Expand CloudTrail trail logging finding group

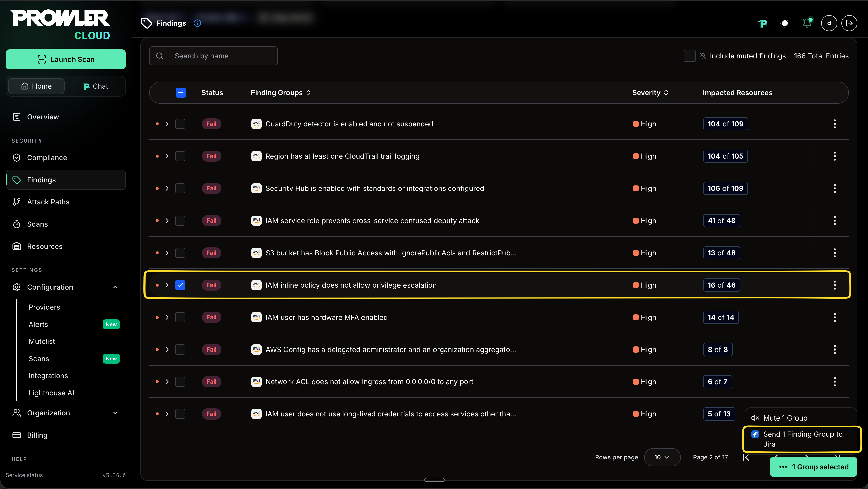167,156
